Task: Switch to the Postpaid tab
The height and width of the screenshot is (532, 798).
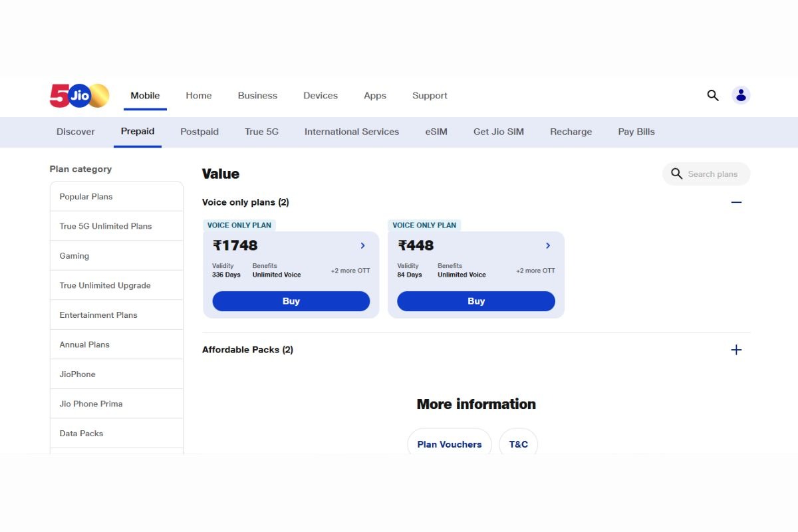Action: pyautogui.click(x=199, y=132)
